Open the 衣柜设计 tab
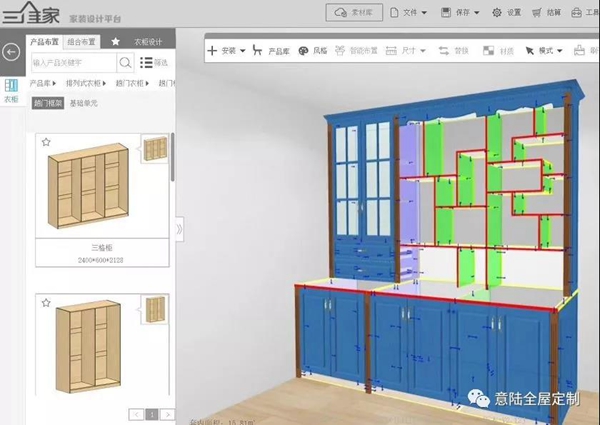 click(148, 42)
